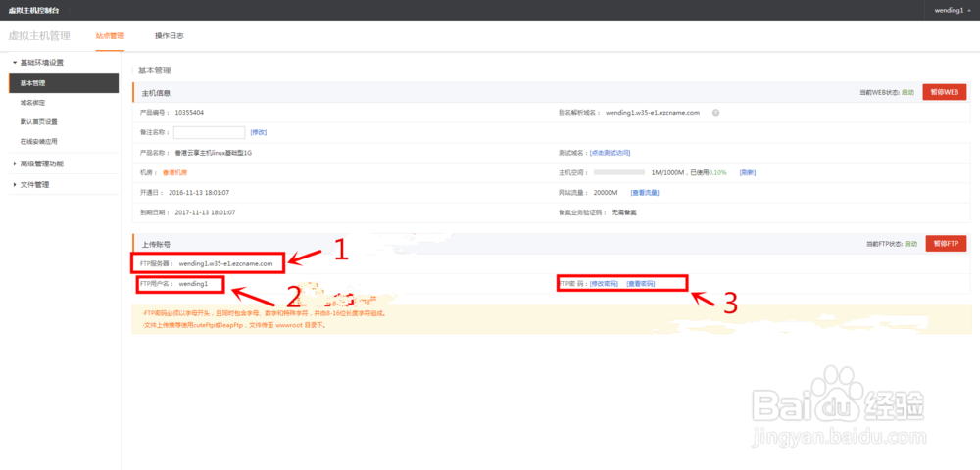Click the 主机空间 usage progress bar
980x470 pixels.
[618, 172]
